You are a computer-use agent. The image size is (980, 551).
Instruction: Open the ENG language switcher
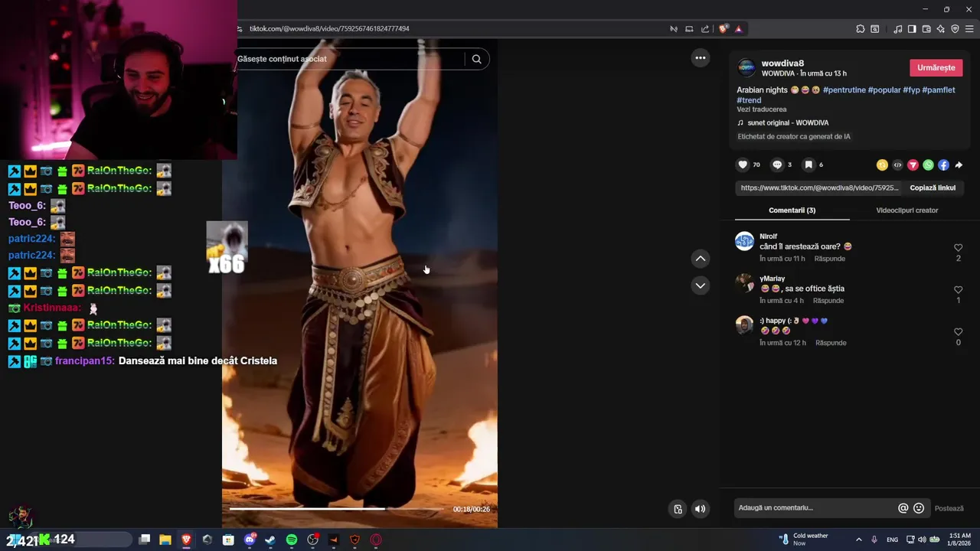892,540
